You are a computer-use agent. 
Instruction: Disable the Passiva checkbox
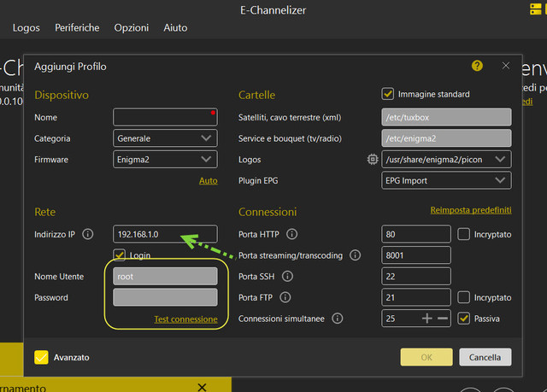(x=464, y=319)
